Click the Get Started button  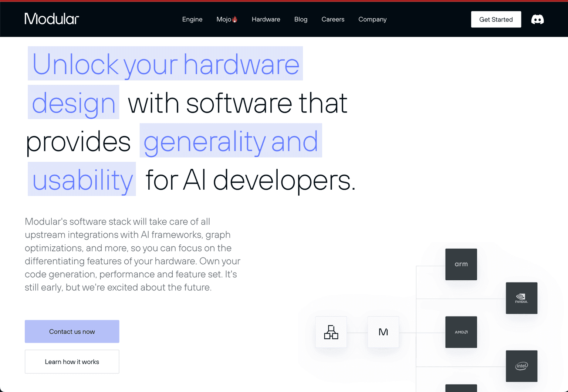click(x=496, y=19)
